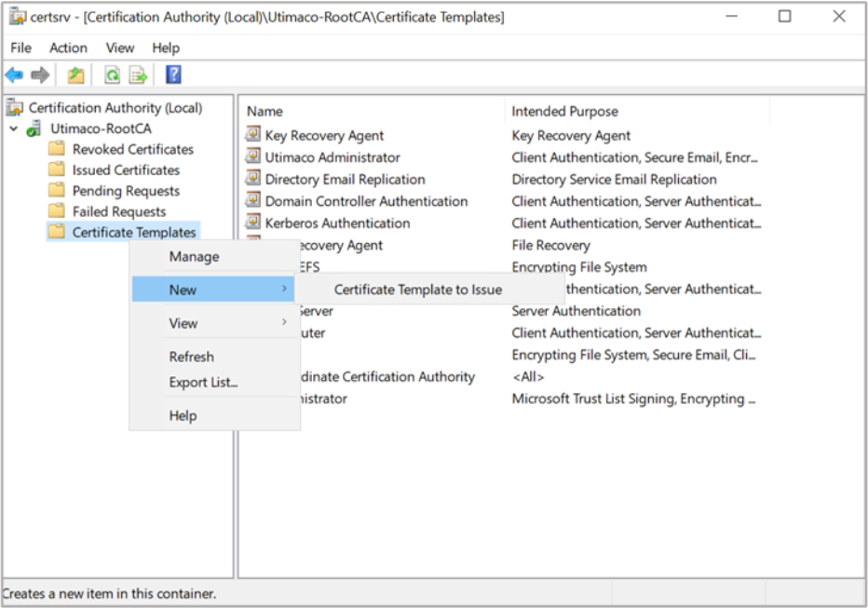868x608 pixels.
Task: Click the Export List toolbar icon
Action: click(138, 75)
